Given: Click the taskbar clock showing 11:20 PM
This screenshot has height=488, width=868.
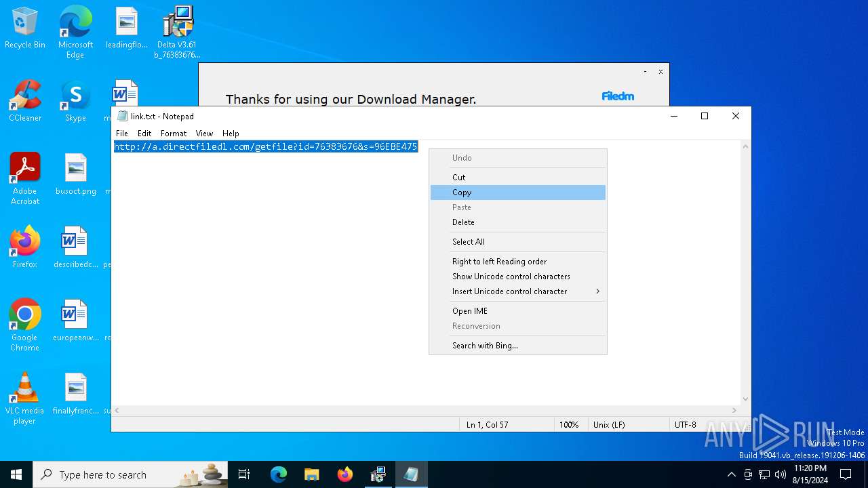Looking at the screenshot, I should click(810, 474).
